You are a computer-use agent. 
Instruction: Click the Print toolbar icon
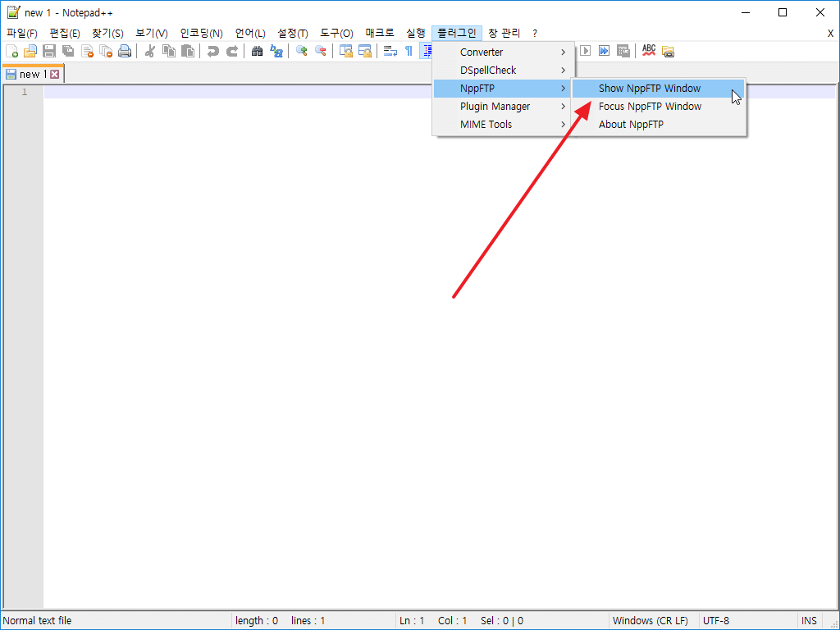125,51
